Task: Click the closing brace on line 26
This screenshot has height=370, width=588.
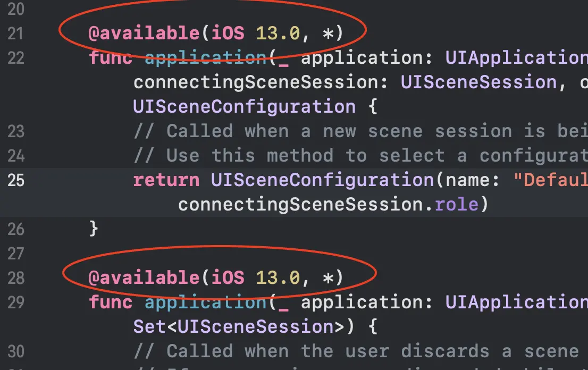Action: [94, 229]
